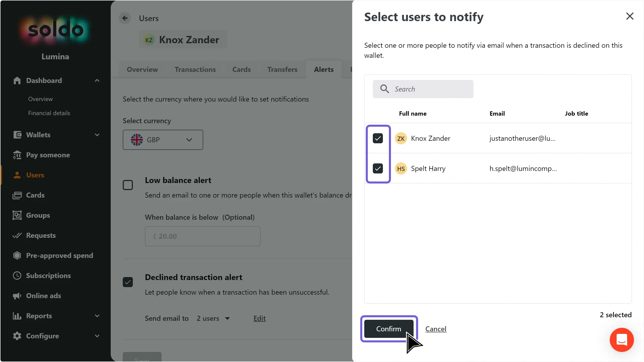Click the Subscriptions clock icon
This screenshot has height=362, width=644.
(x=17, y=276)
